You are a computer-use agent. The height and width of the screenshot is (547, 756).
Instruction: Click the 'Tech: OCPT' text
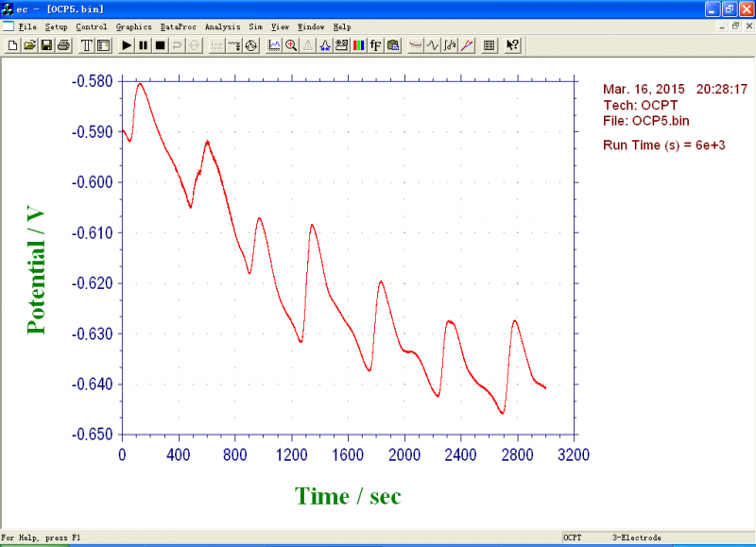click(641, 105)
